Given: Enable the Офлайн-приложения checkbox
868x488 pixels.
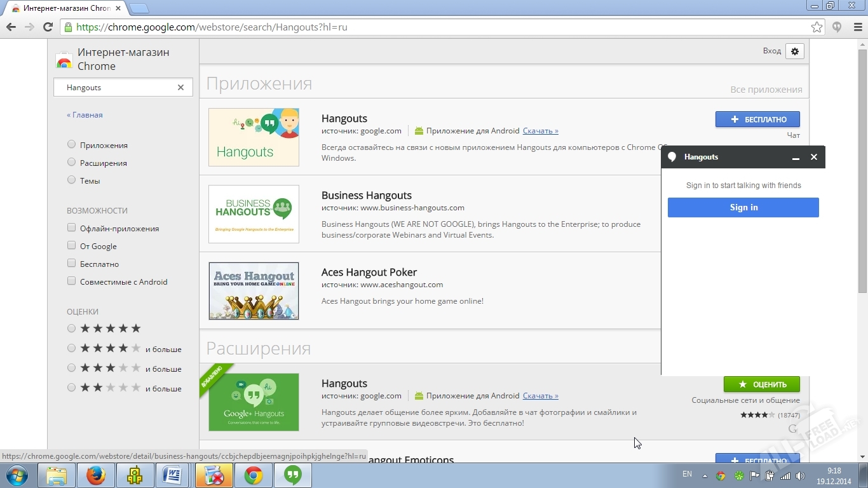Looking at the screenshot, I should tap(71, 228).
